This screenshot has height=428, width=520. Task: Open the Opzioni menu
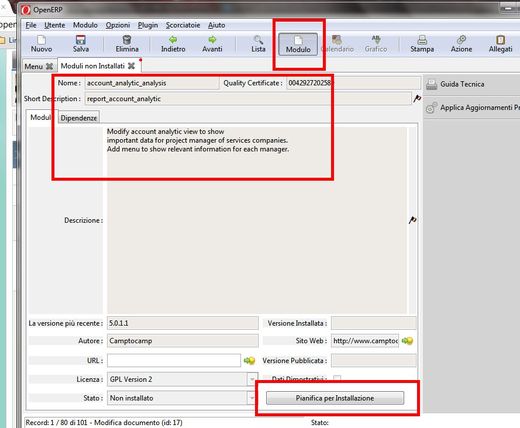118,25
